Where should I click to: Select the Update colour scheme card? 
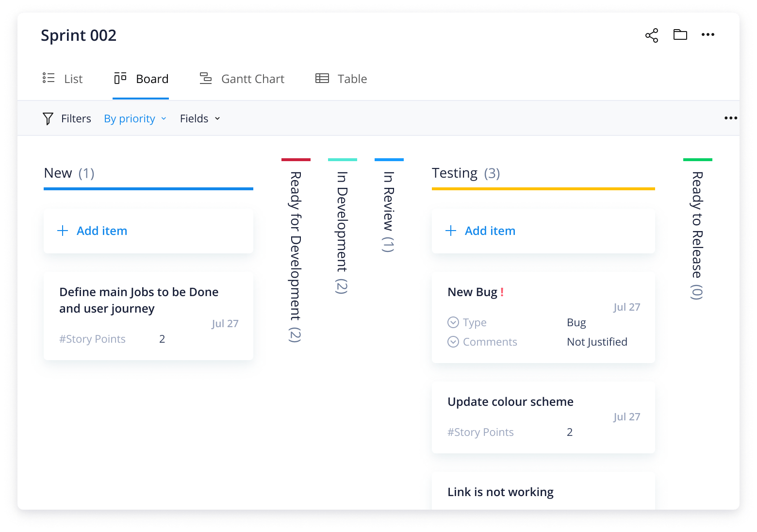tap(543, 417)
